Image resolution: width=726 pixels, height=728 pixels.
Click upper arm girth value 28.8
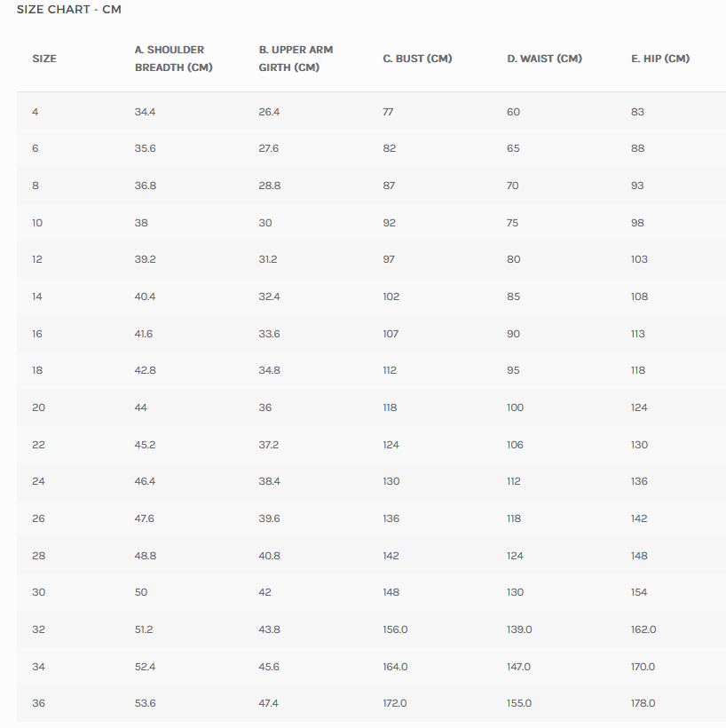[269, 186]
